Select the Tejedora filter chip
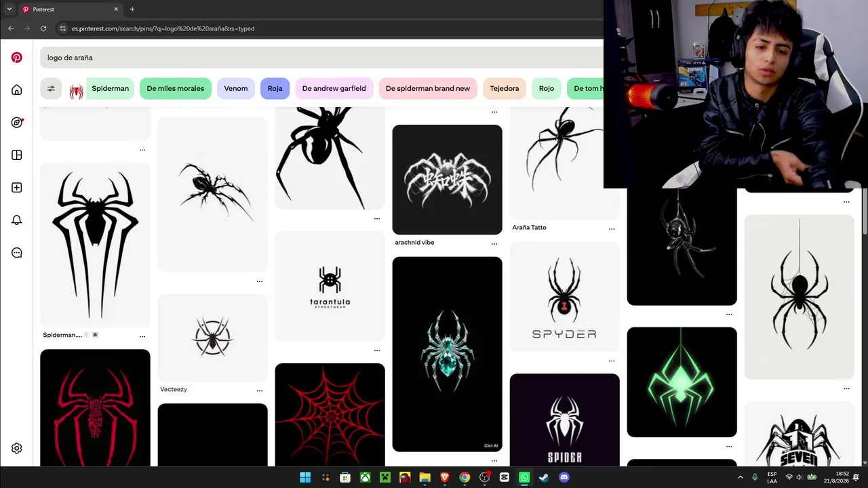This screenshot has height=488, width=868. coord(505,89)
